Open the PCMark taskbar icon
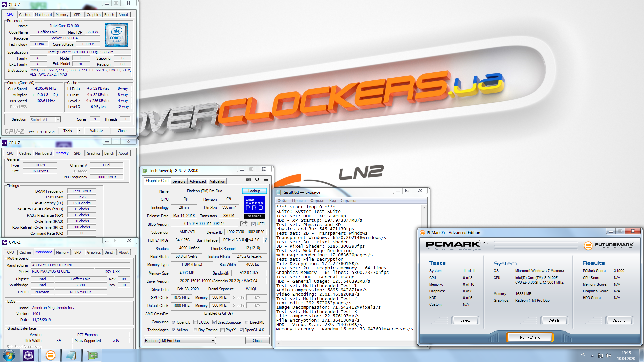Viewport: 644px width, 362px height. tap(50, 355)
